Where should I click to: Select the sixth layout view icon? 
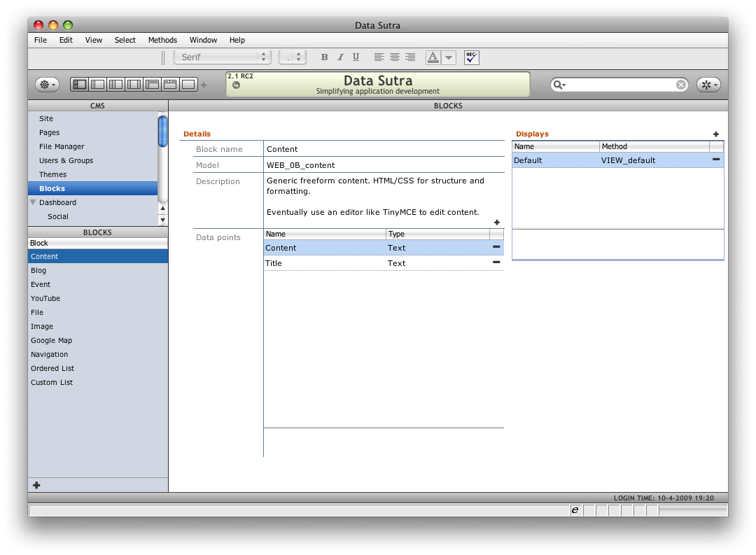170,85
